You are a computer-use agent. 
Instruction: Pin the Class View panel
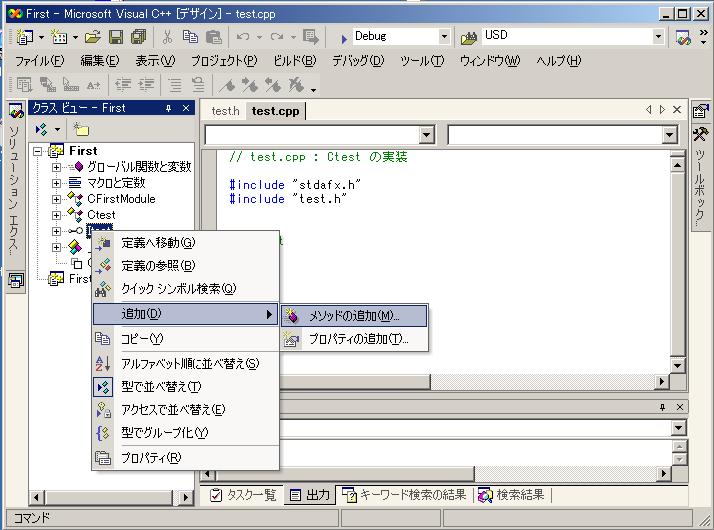(168, 108)
